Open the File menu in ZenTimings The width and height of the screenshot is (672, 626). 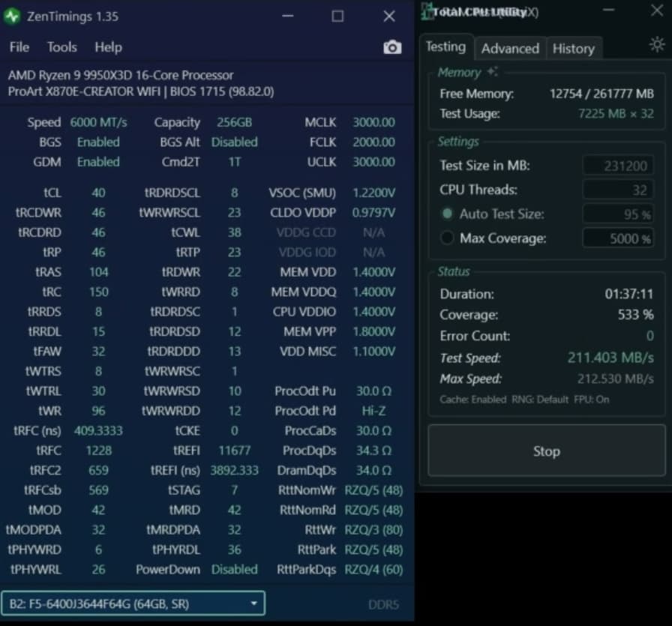pos(19,47)
